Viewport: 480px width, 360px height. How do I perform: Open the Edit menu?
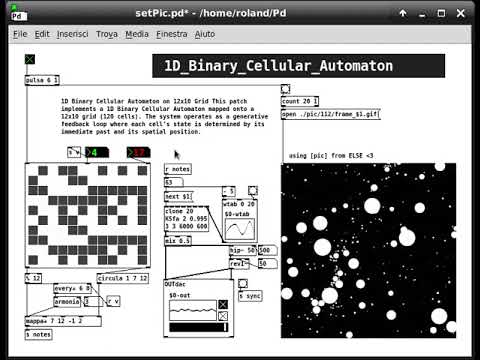pos(42,34)
